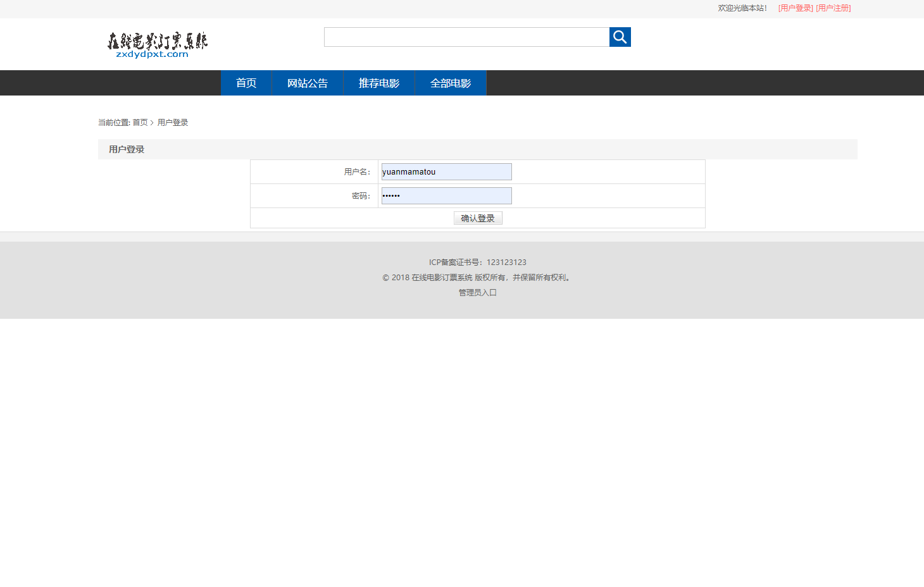Image resolution: width=924 pixels, height=587 pixels.
Task: Click the 管理员入口 admin entry link
Action: tap(477, 292)
